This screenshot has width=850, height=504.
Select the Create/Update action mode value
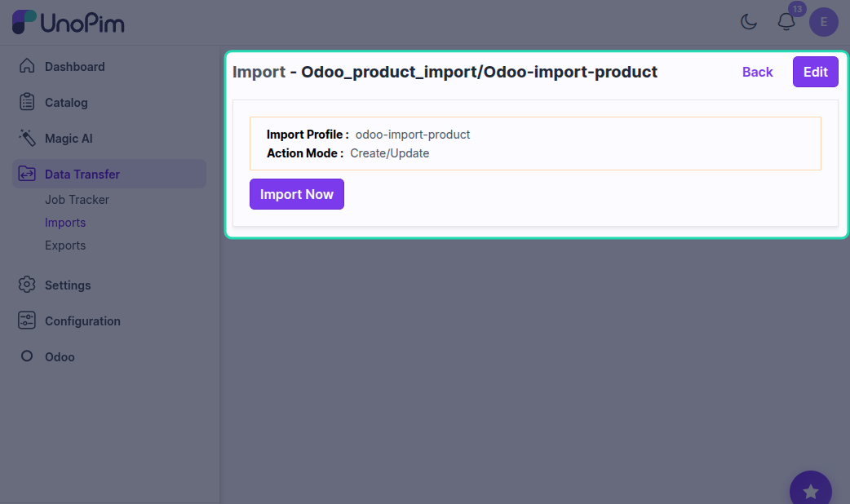(390, 153)
